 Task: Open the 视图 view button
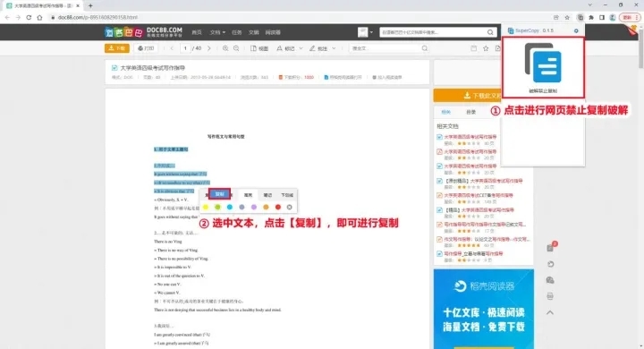click(259, 48)
